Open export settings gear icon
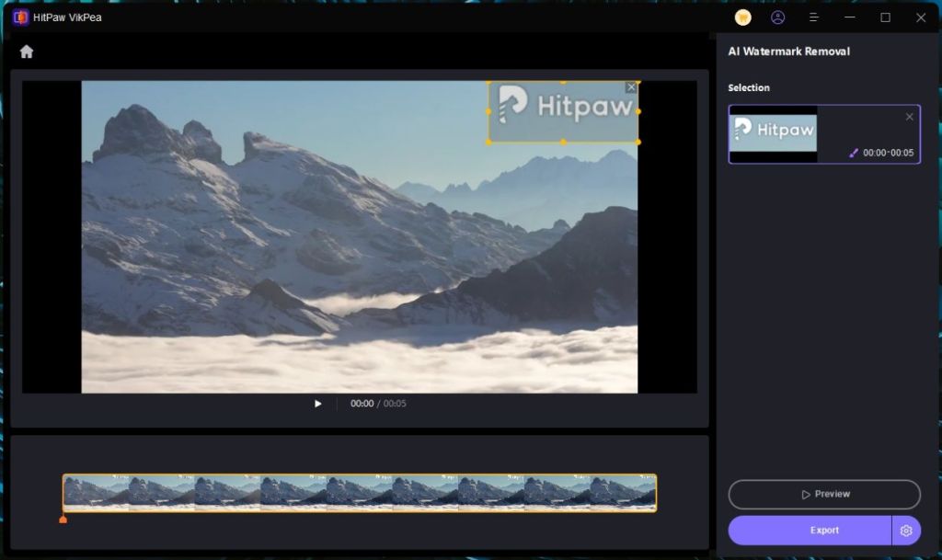 point(906,531)
